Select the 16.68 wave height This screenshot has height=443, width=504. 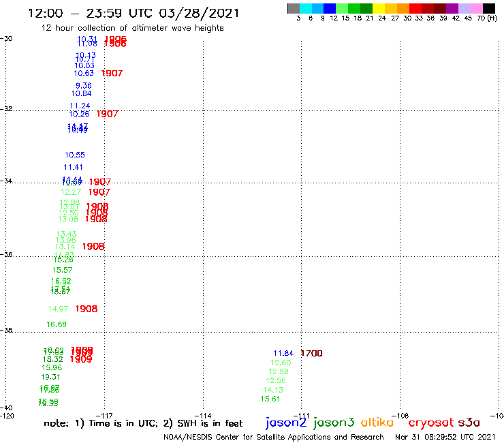tap(57, 324)
